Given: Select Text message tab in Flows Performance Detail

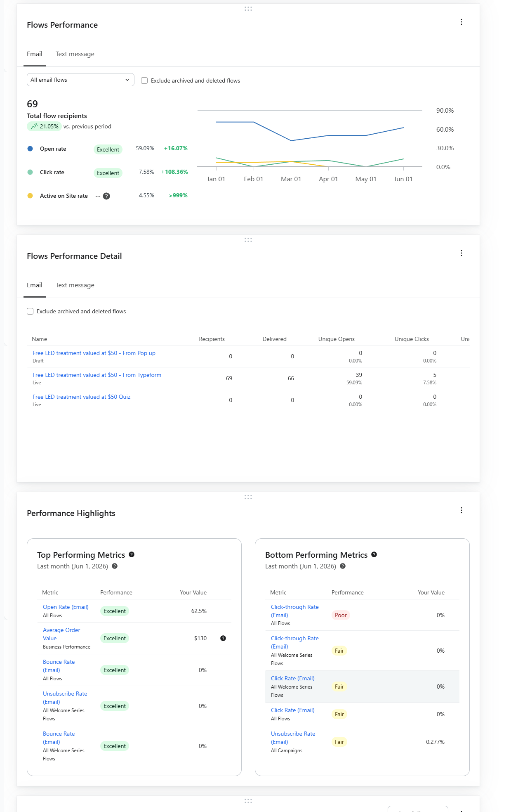Looking at the screenshot, I should [75, 285].
